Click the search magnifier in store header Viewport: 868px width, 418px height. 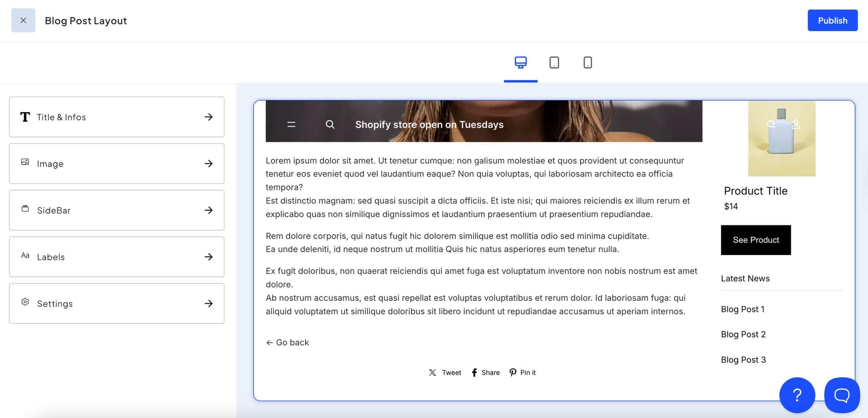pos(330,124)
